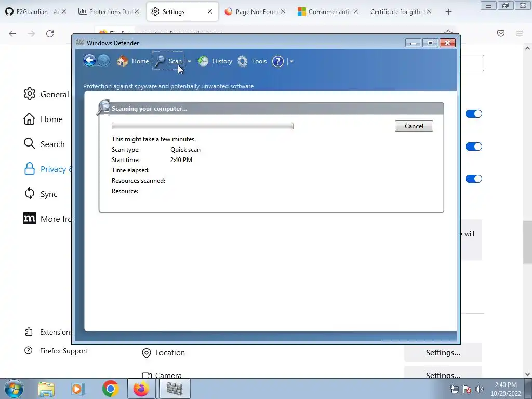Open Google Chrome from taskbar
532x399 pixels.
tap(110, 389)
